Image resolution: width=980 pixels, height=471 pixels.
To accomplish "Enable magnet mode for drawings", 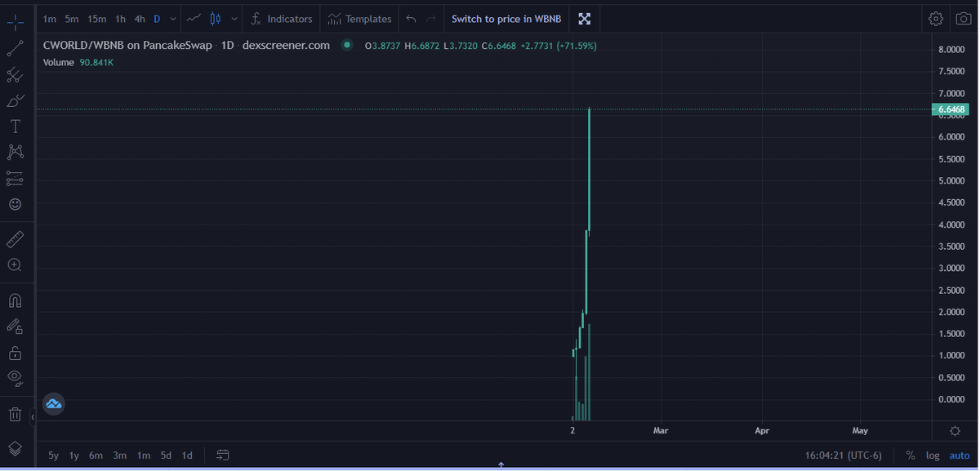I will (x=15, y=300).
